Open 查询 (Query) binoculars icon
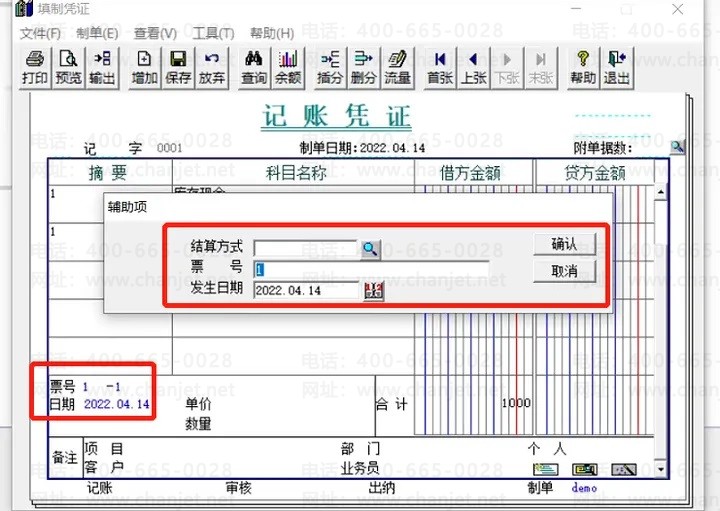The image size is (720, 511). (253, 67)
